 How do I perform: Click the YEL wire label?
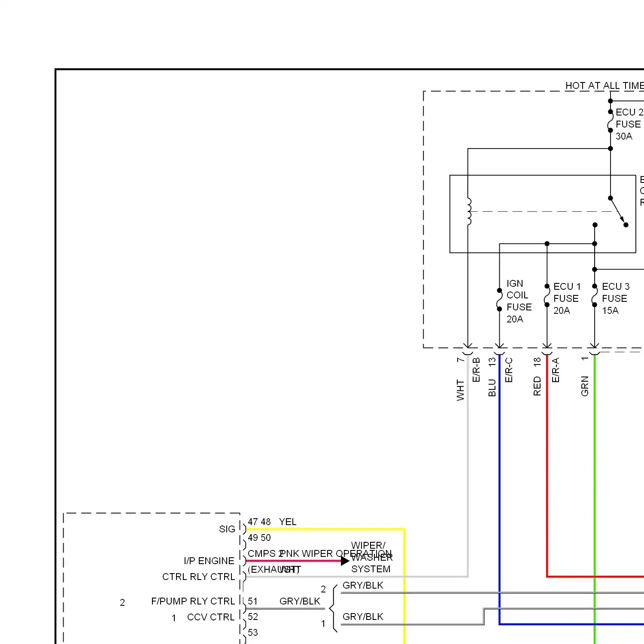288,522
